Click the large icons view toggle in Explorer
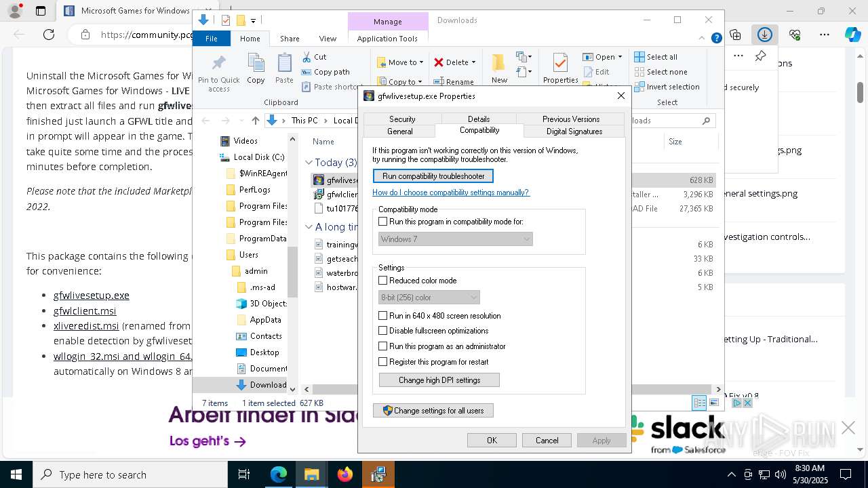 coord(713,403)
